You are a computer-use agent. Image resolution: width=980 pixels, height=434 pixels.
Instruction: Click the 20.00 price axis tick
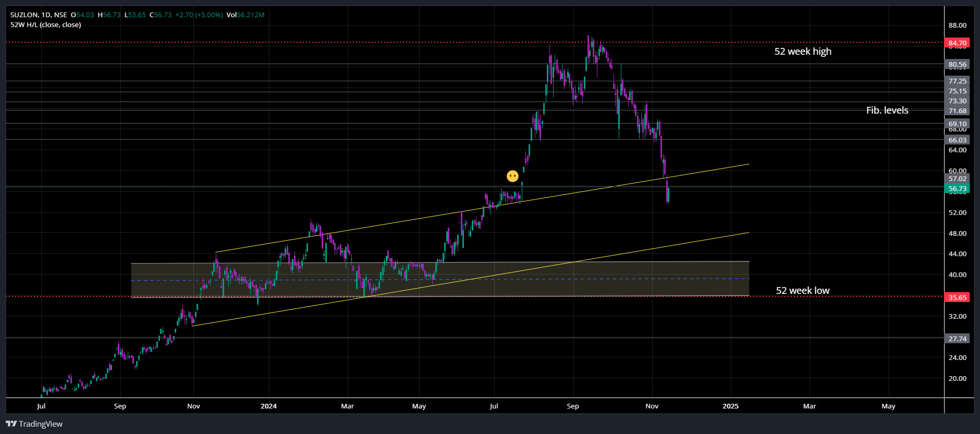[x=957, y=379]
